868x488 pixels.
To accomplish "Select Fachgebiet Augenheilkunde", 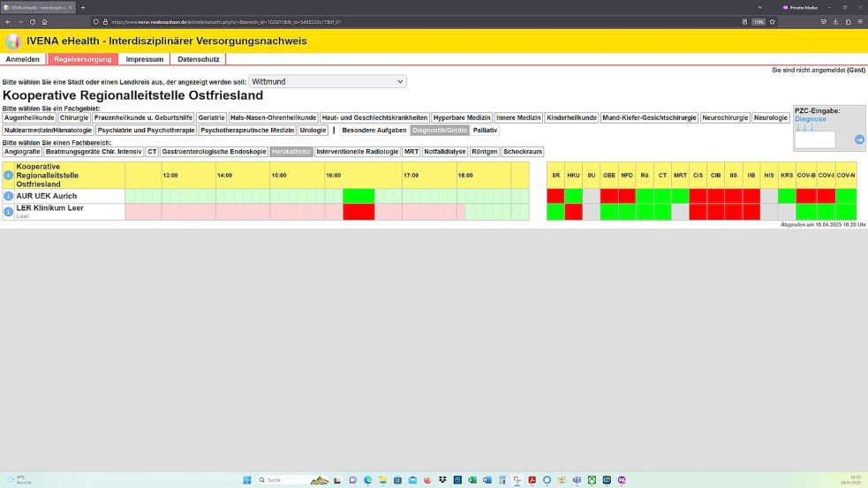I will [29, 117].
